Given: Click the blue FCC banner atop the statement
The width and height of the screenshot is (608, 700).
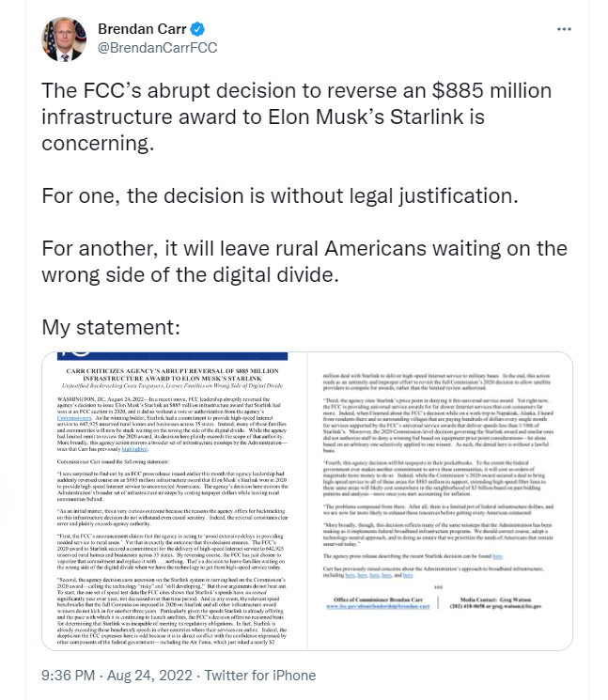Looking at the screenshot, I should point(172,356).
